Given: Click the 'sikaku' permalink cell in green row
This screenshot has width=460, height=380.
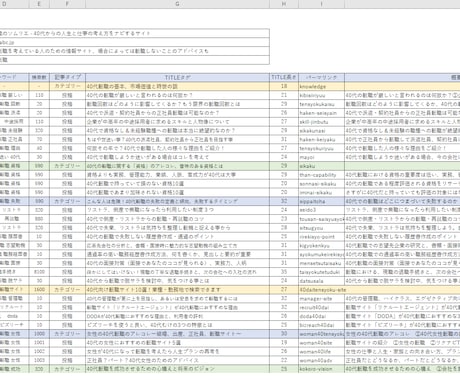Looking at the screenshot, I should 322,166.
